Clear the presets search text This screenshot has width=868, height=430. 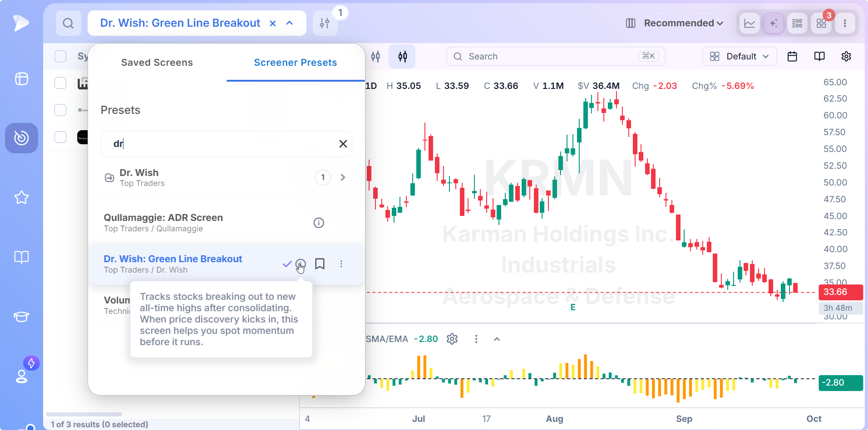343,144
